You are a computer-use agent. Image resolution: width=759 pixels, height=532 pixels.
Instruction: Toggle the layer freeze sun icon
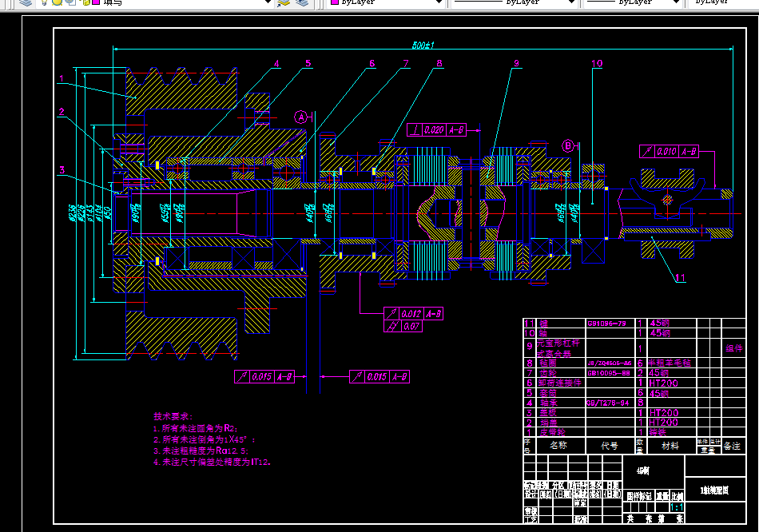[x=57, y=2]
